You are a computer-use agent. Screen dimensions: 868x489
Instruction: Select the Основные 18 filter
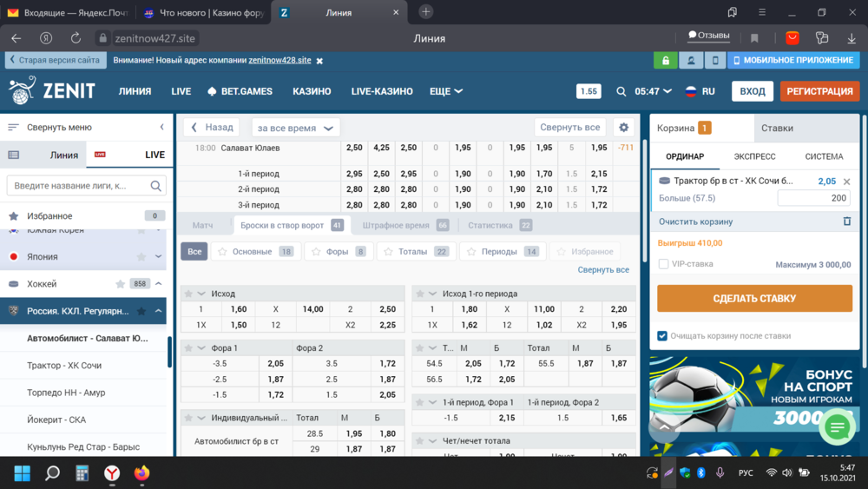point(256,251)
